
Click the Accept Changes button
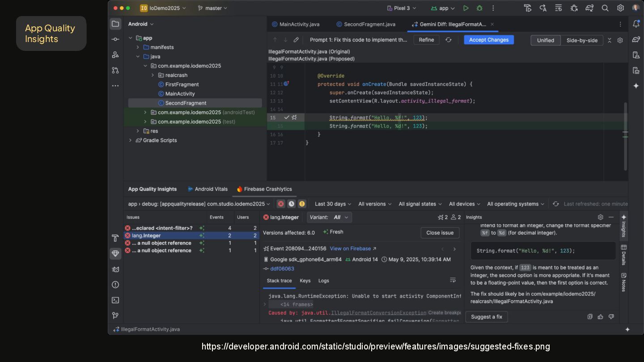pos(489,40)
